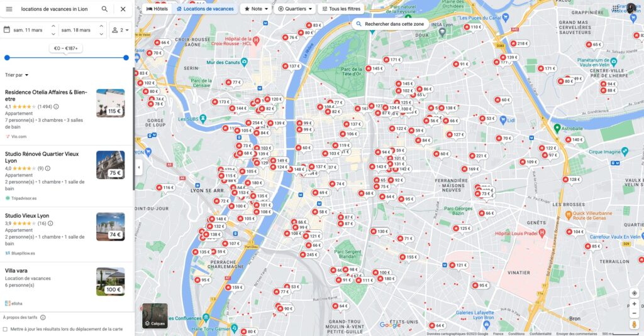Click the left price slider handle

tap(7, 58)
